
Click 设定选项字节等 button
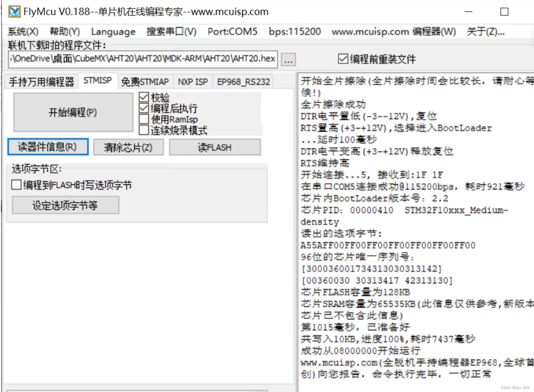[66, 205]
